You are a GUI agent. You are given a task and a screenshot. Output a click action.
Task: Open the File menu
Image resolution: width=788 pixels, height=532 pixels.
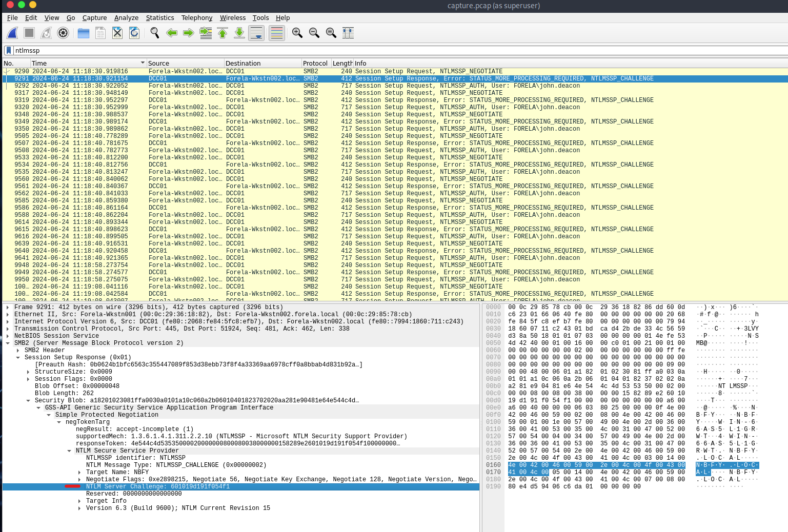coord(12,17)
